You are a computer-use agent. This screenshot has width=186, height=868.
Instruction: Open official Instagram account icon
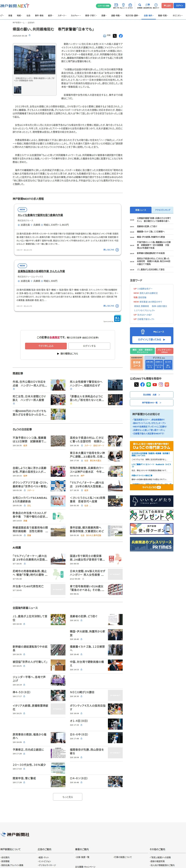pos(161,385)
